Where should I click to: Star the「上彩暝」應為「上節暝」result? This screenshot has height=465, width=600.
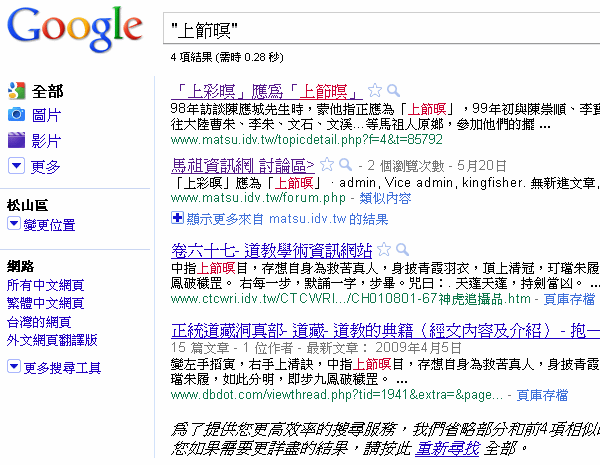pyautogui.click(x=375, y=91)
